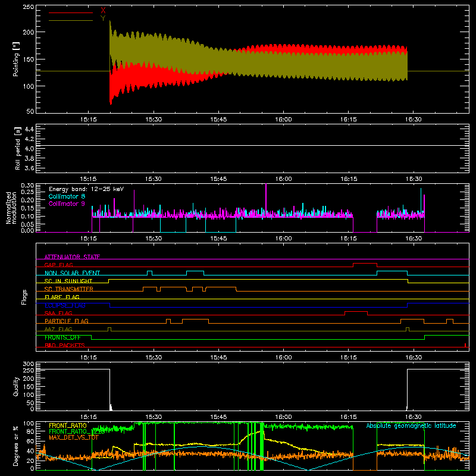Click the NON_SOLAR_EVENT flag label
Image resolution: width=476 pixels, height=476 pixels.
point(72,273)
